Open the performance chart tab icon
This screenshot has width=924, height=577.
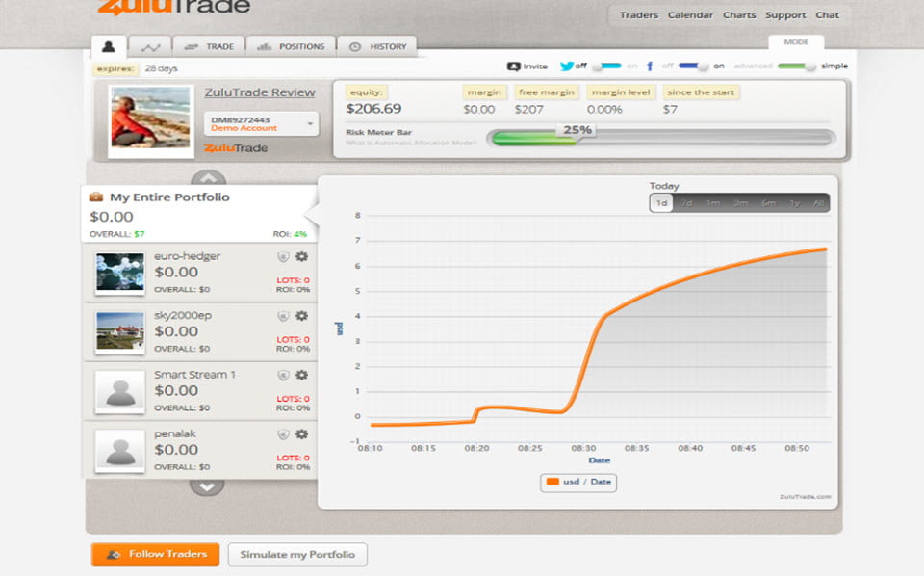pos(150,46)
